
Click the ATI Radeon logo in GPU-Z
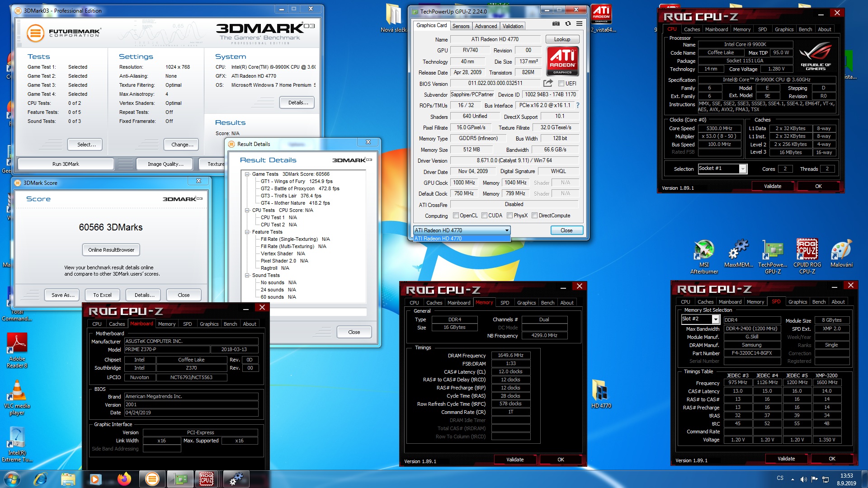coord(562,61)
